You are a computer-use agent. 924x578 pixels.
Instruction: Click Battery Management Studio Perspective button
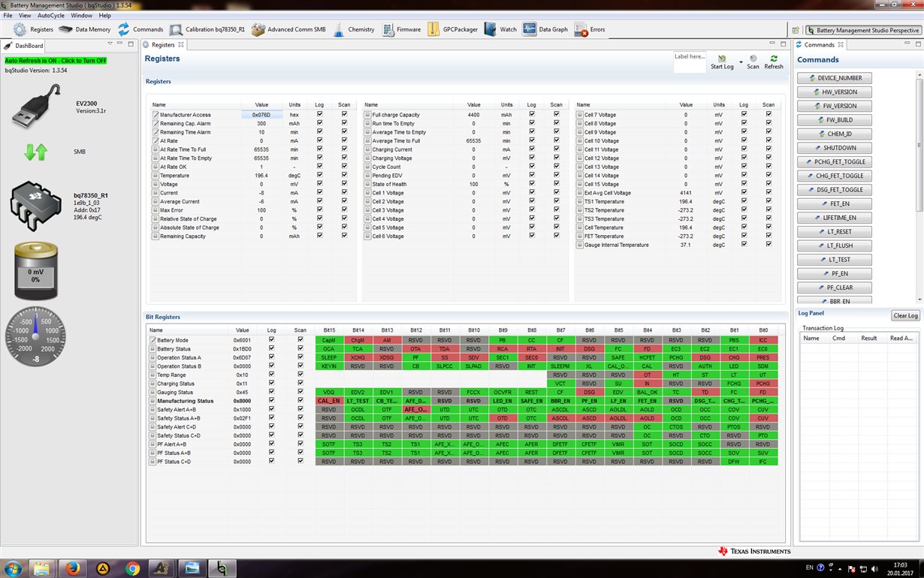pos(863,30)
